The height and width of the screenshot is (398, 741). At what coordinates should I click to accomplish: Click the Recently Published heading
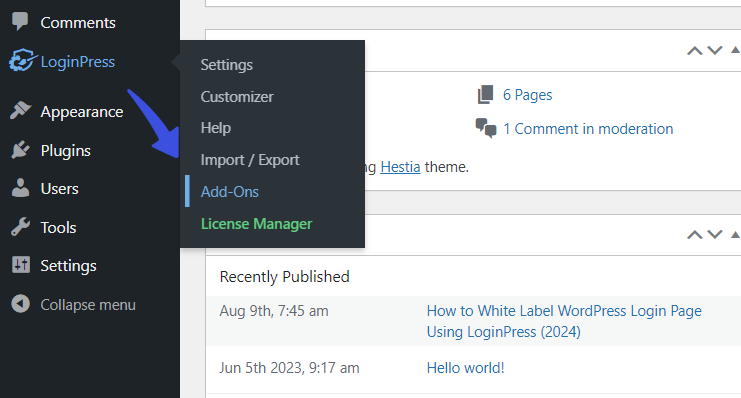(284, 277)
